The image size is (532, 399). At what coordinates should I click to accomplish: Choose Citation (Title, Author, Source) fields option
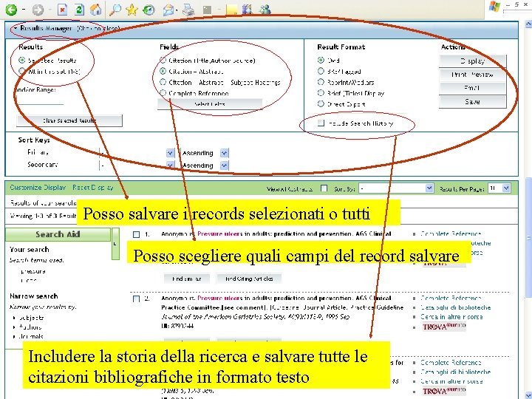pos(163,61)
